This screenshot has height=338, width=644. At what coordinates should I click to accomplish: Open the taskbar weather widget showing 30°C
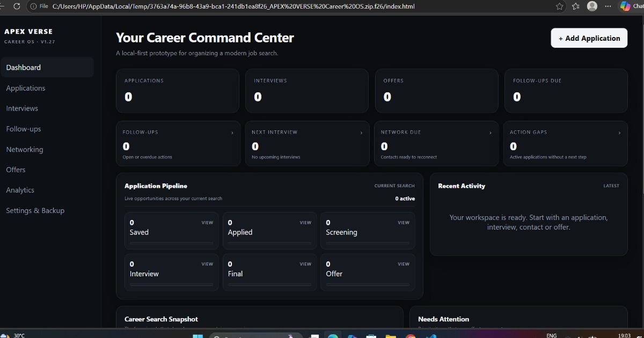click(x=13, y=335)
